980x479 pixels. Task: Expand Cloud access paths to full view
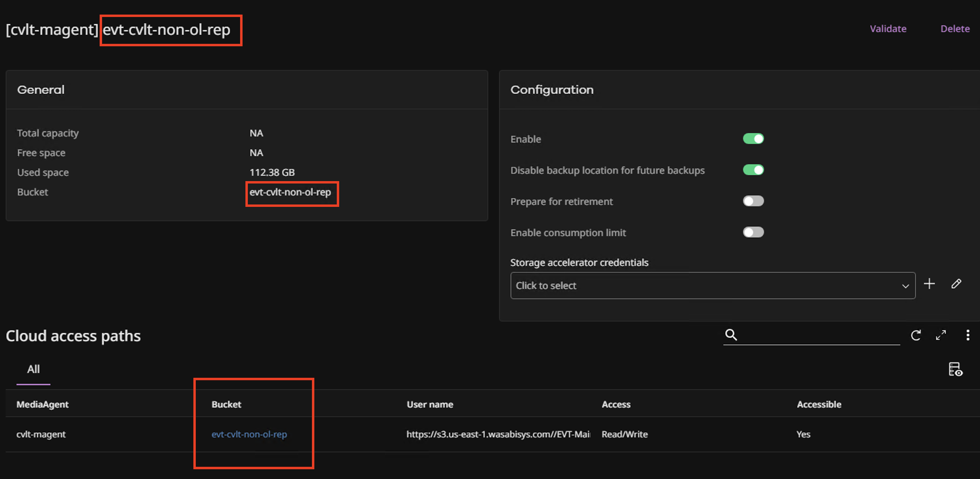(941, 335)
